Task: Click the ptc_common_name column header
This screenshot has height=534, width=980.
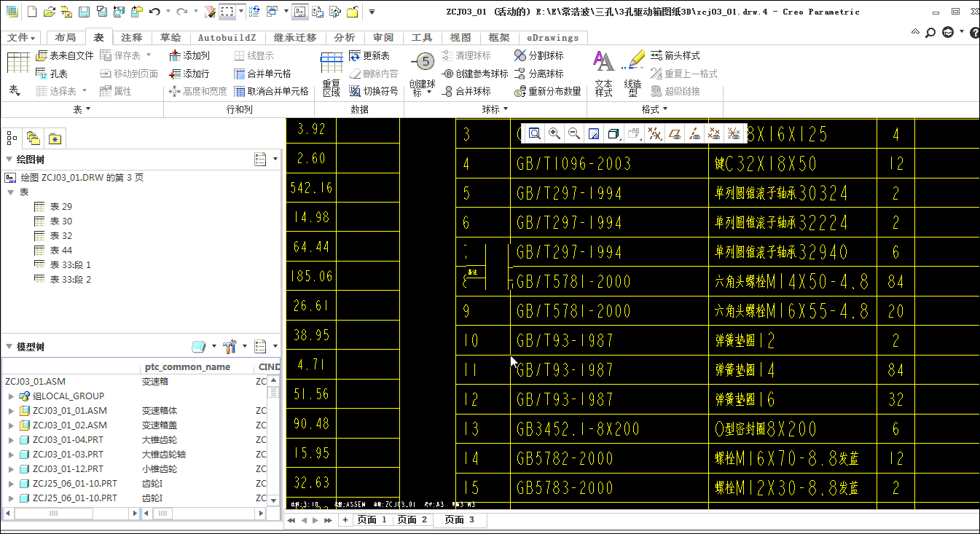Action: pos(188,367)
